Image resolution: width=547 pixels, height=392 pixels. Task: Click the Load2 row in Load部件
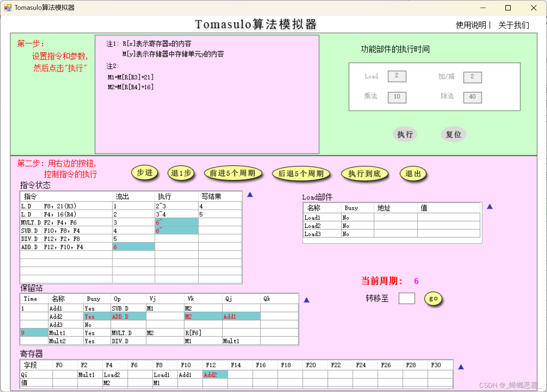pos(391,226)
